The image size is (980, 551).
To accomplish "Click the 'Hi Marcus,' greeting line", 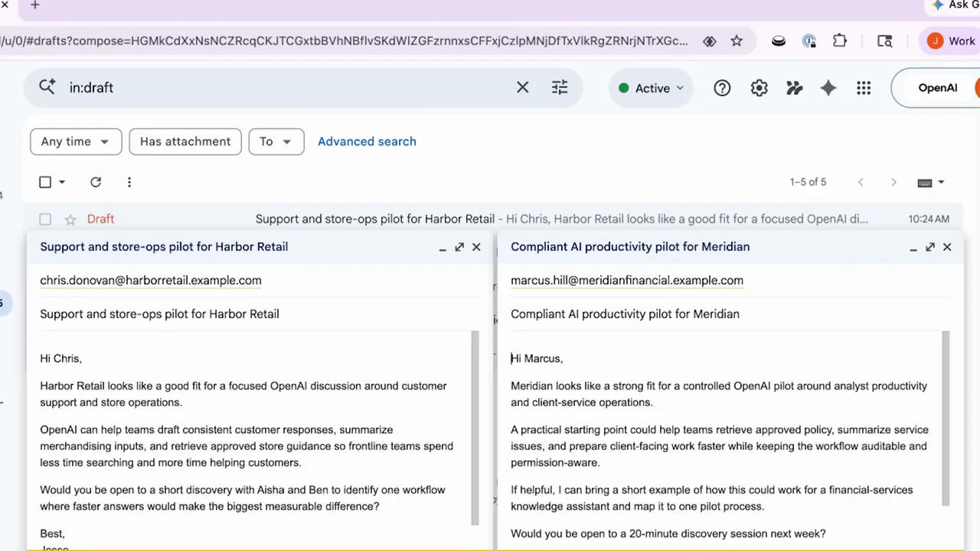I will click(537, 358).
